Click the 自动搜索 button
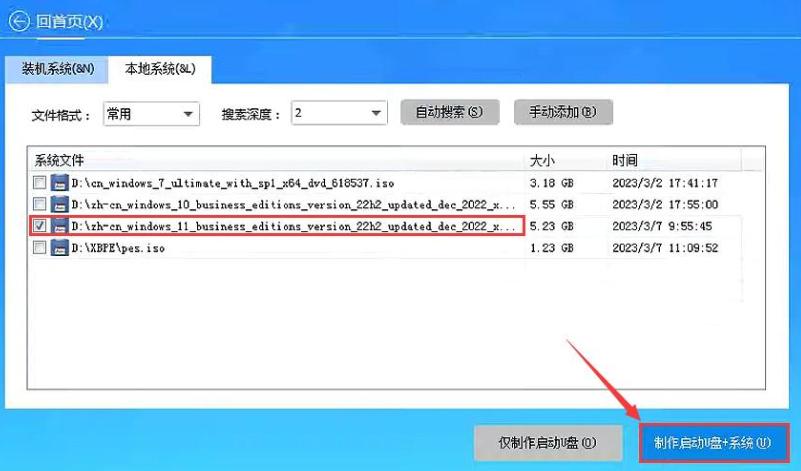 click(x=450, y=112)
